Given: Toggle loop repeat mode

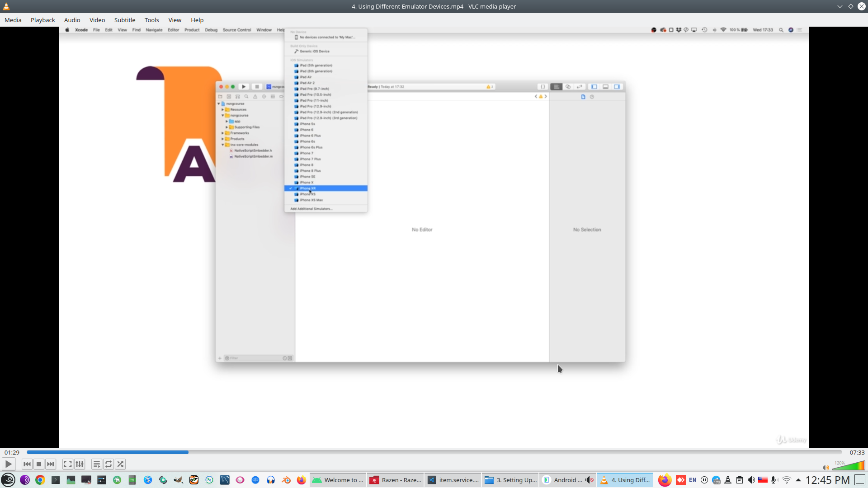Looking at the screenshot, I should pos(108,464).
